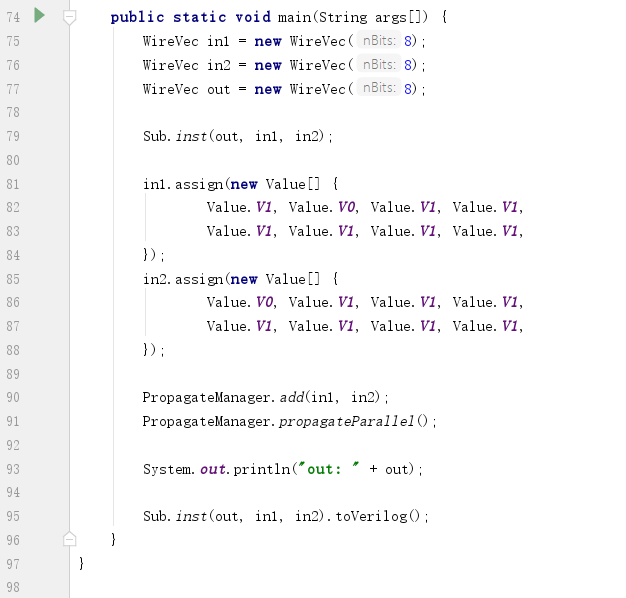
Task: Click 'new' keyword on line 75
Action: (x=268, y=41)
